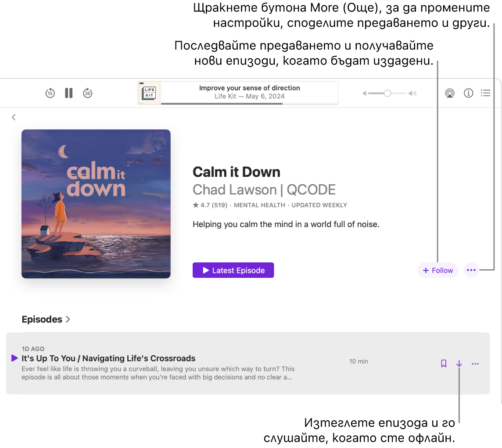Click the Life Kit now-playing bar

click(237, 93)
